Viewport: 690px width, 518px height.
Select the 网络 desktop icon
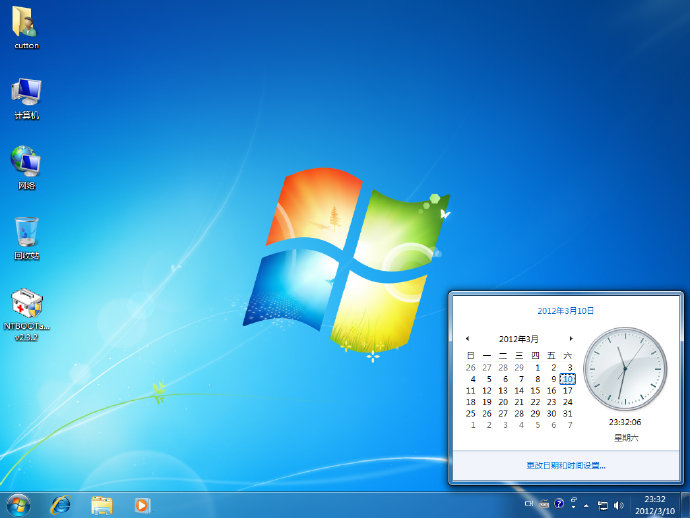coord(26,168)
